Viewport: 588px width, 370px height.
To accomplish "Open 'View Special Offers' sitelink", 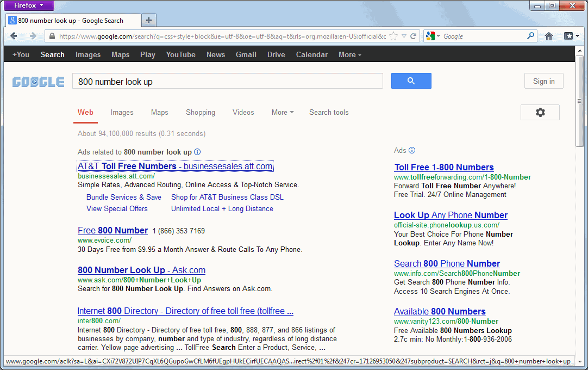I will [117, 208].
